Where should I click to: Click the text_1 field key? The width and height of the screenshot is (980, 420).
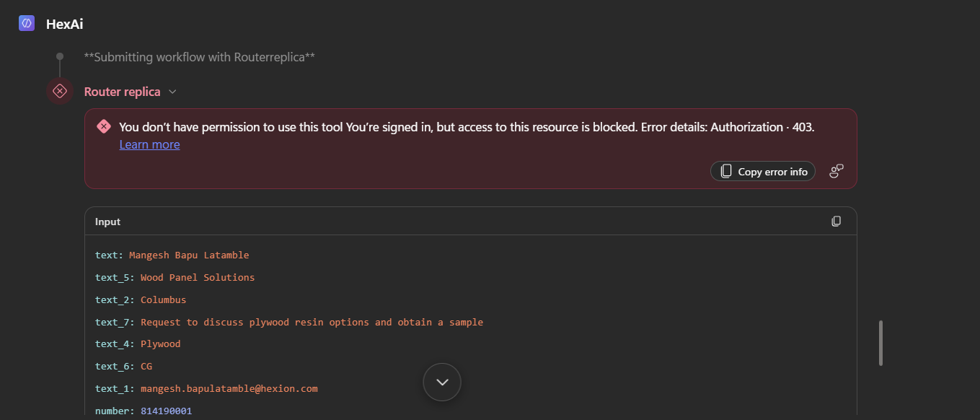pos(115,388)
